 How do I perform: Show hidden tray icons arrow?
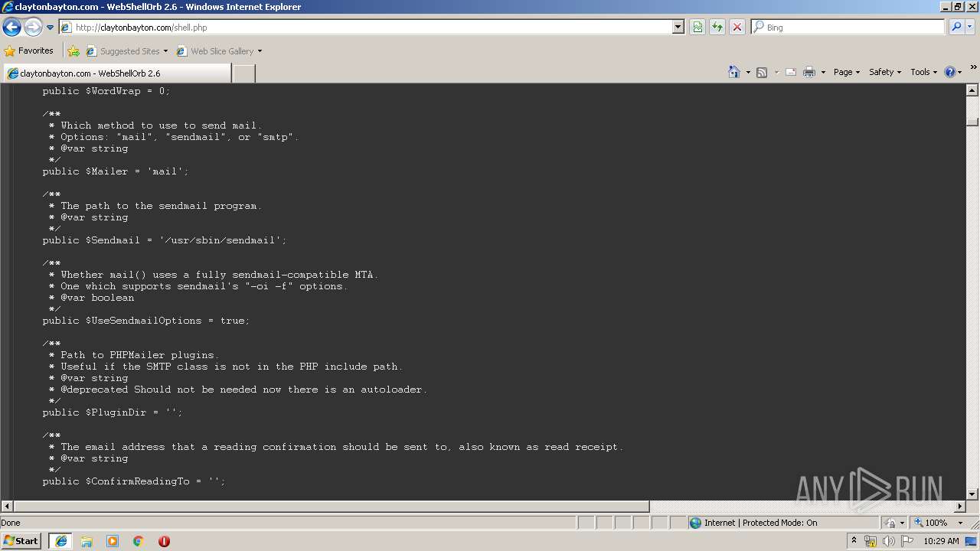pos(854,541)
